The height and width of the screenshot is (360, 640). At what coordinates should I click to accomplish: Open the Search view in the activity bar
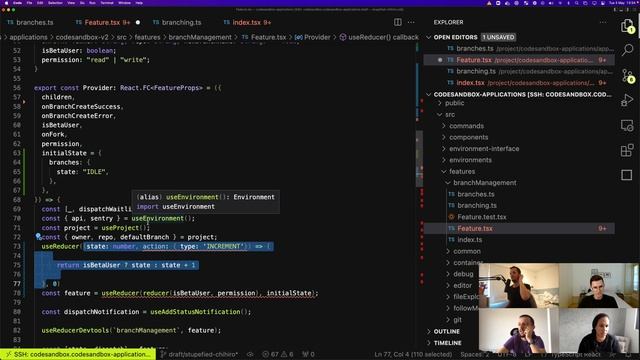pos(627,50)
